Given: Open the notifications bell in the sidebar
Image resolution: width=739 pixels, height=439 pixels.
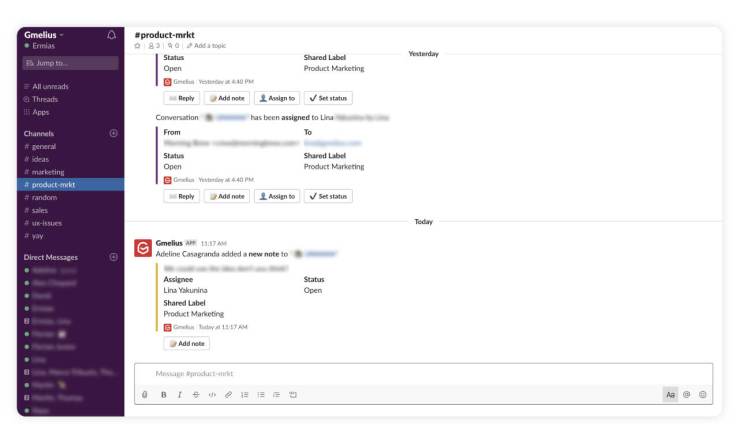Looking at the screenshot, I should click(x=111, y=35).
